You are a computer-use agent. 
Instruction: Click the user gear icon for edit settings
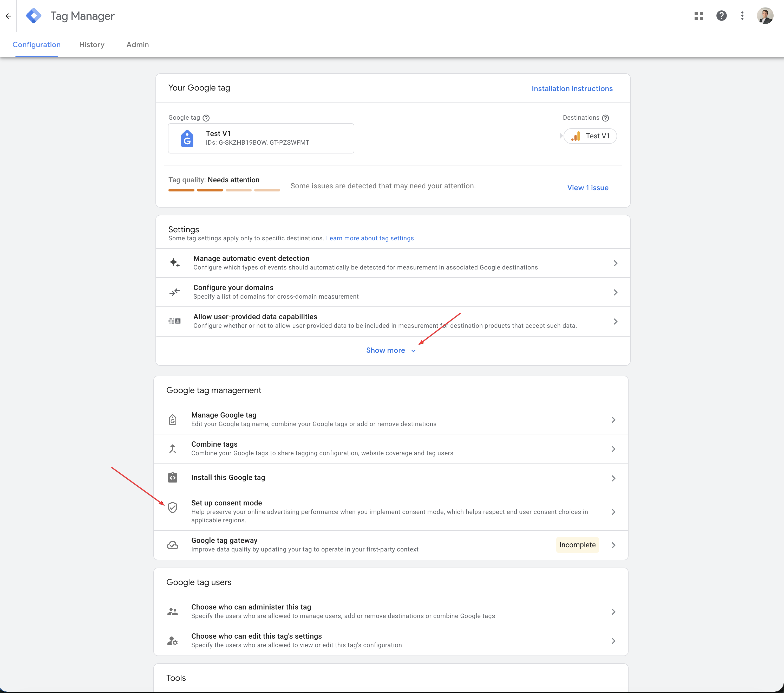click(x=173, y=641)
